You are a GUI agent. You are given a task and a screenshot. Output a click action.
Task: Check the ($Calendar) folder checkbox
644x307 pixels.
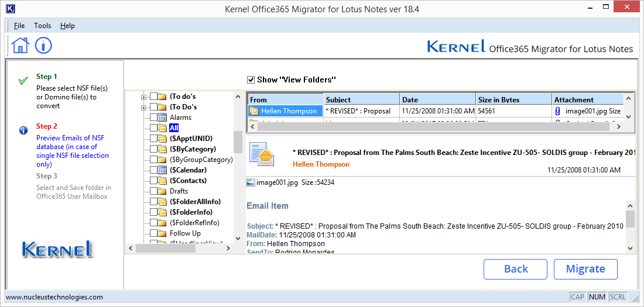(x=153, y=170)
